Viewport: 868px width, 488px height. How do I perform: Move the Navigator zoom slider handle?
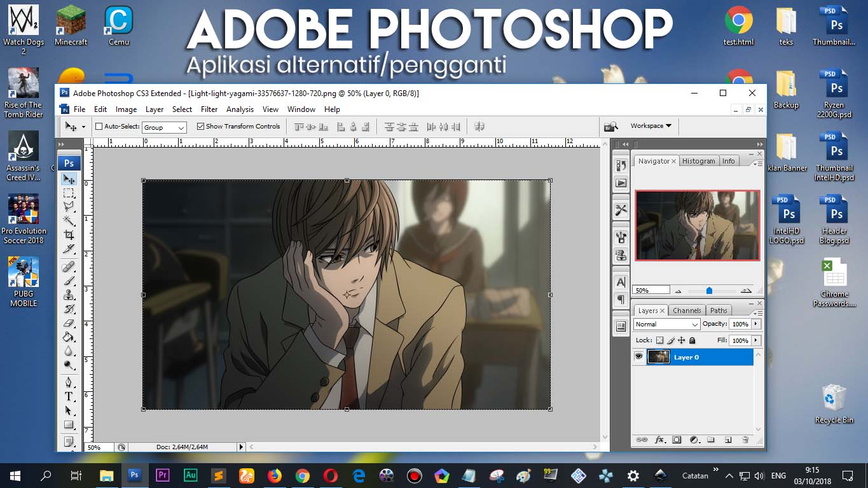click(709, 291)
